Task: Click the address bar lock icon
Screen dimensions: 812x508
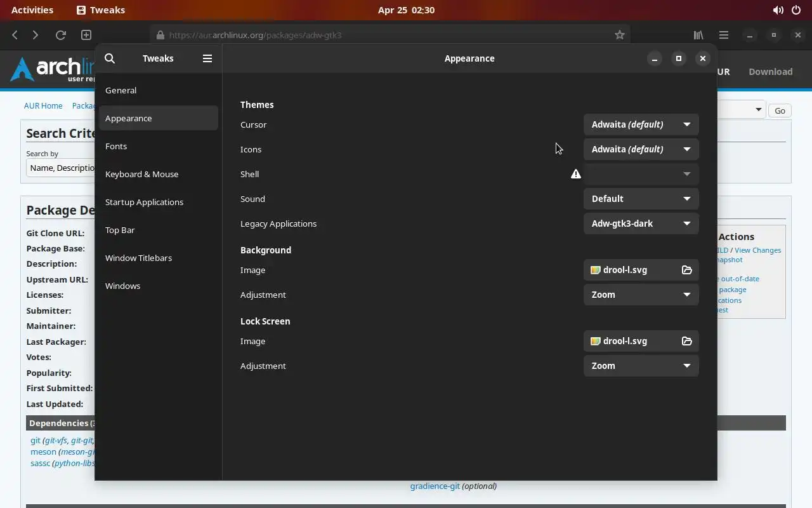Action: (160, 35)
